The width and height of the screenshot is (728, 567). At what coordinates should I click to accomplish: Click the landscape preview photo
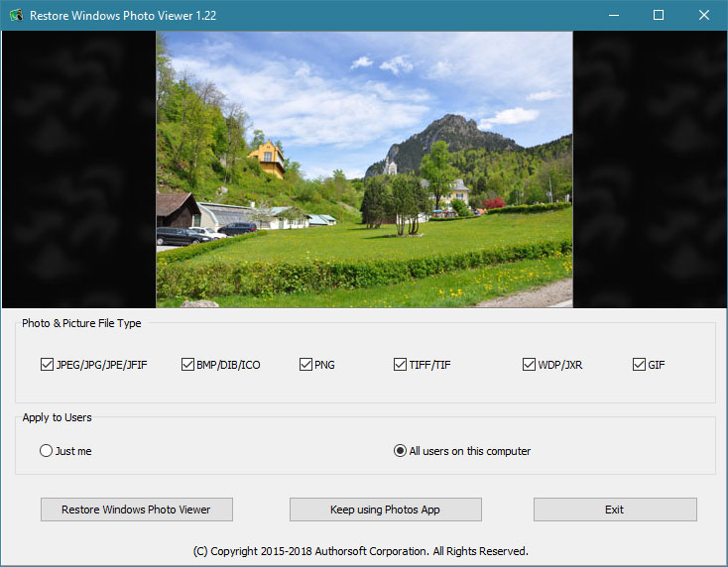click(364, 170)
